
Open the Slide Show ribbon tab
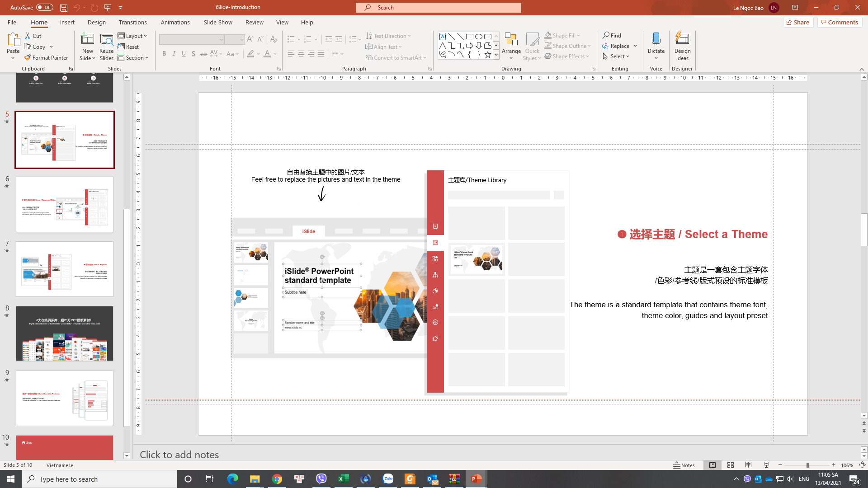tap(218, 22)
